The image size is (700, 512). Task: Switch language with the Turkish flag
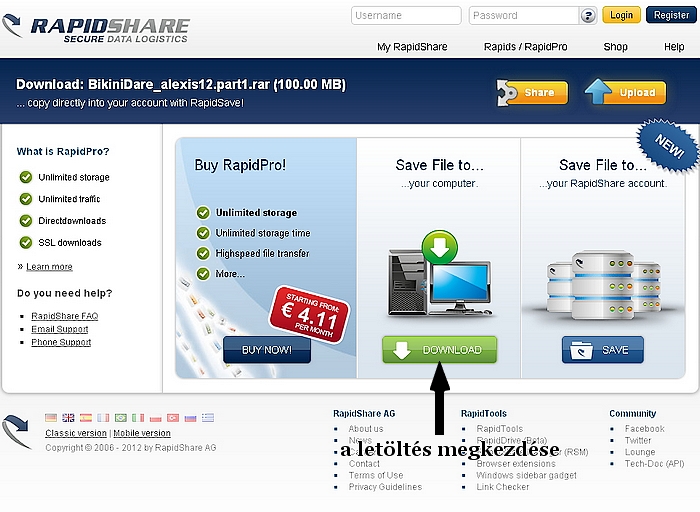(x=173, y=418)
